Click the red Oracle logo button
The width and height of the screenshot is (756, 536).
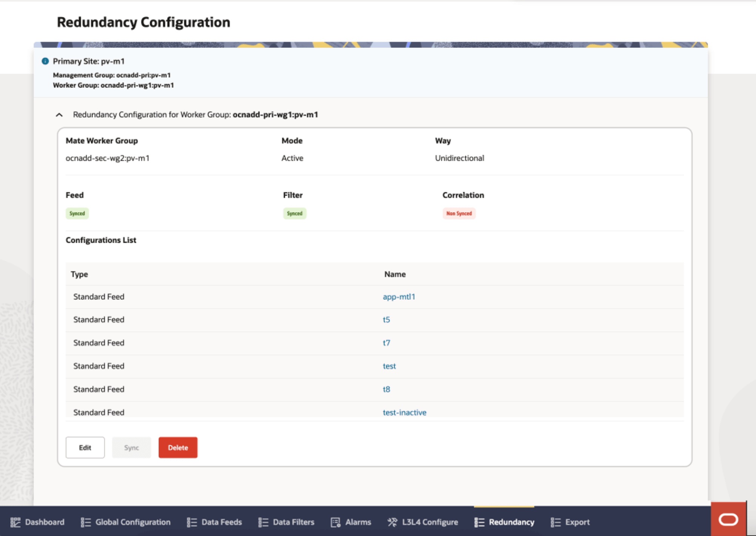point(728,519)
